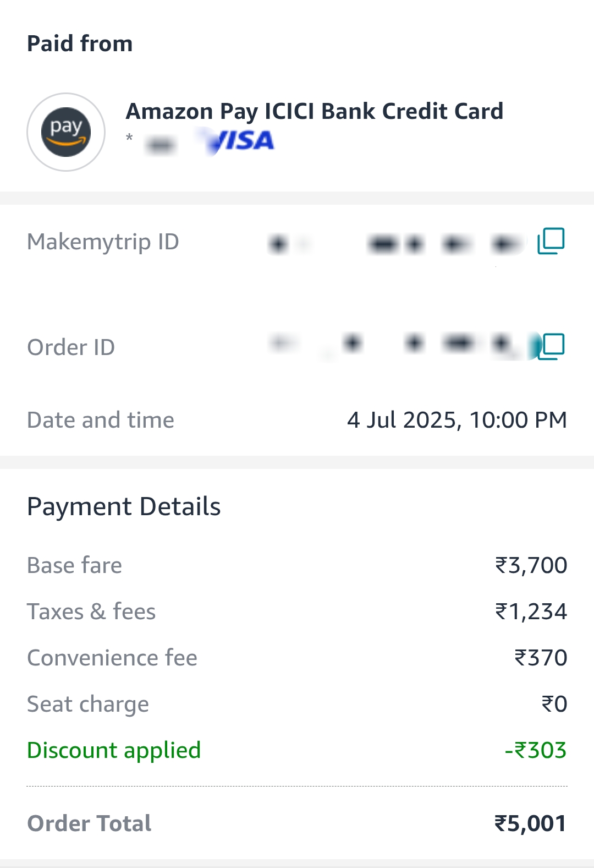
Task: Click the Base fare amount ₹3,700
Action: pos(531,565)
